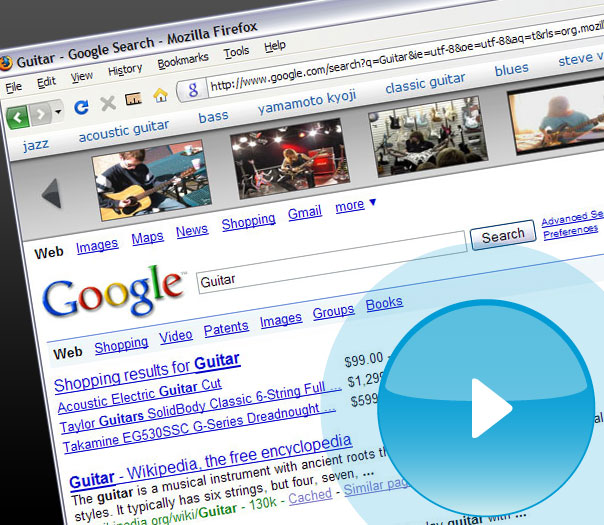
Task: Open the Cached link for Wikipedia
Action: point(310,496)
